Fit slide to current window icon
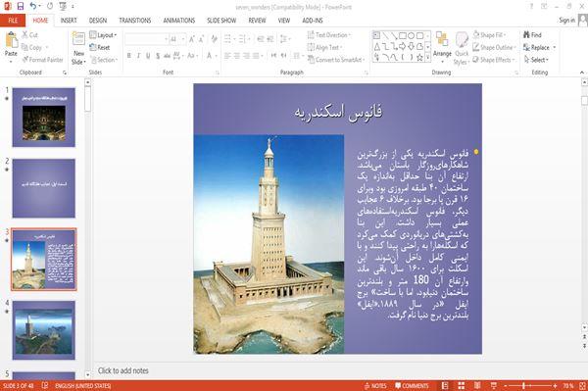 [x=582, y=386]
